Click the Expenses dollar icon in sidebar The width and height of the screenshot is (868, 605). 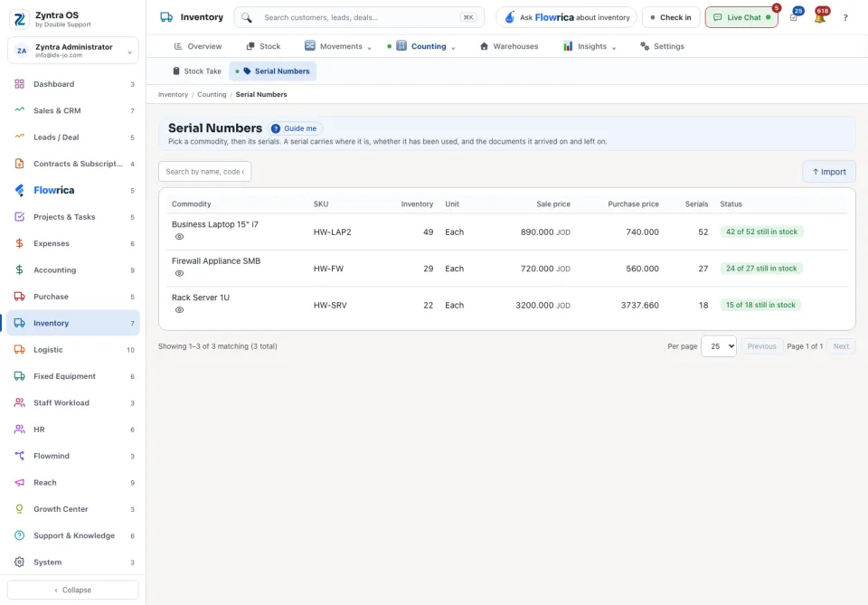pos(19,243)
